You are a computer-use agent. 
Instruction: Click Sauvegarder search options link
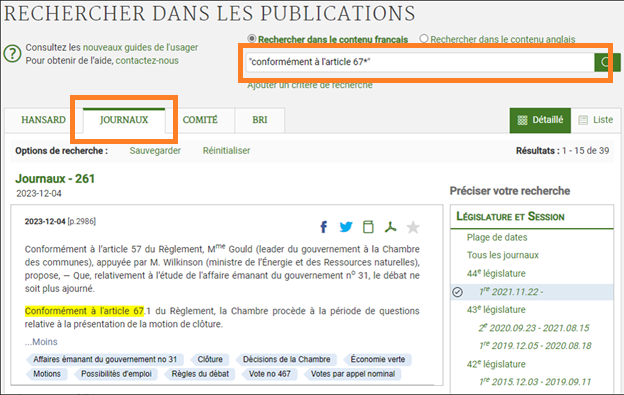(155, 151)
